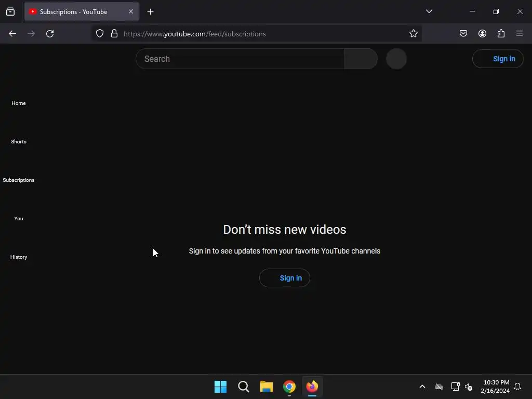View site security padlock info

click(114, 34)
